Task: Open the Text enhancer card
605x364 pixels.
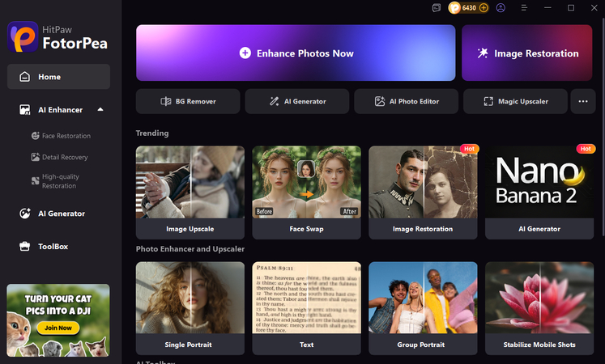Action: pyautogui.click(x=307, y=308)
